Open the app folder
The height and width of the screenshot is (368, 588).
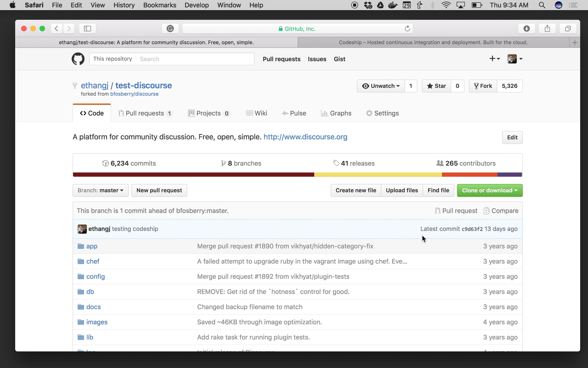[x=92, y=246]
